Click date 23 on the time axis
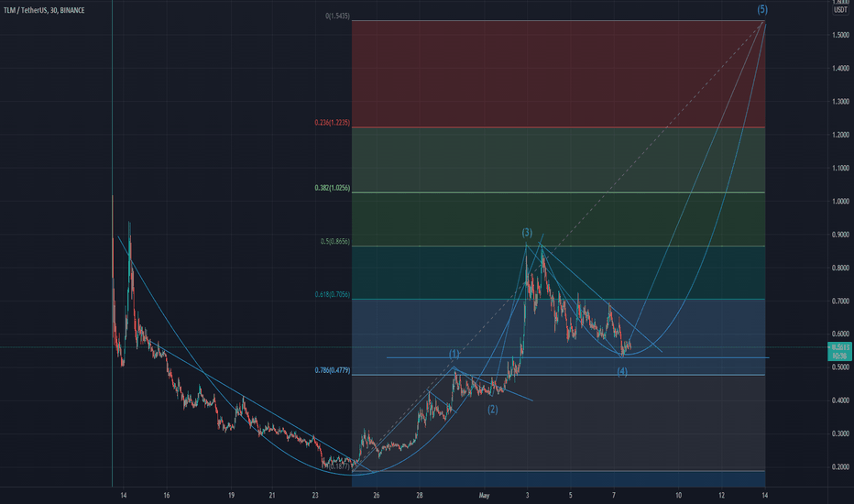The width and height of the screenshot is (854, 504). tap(315, 495)
